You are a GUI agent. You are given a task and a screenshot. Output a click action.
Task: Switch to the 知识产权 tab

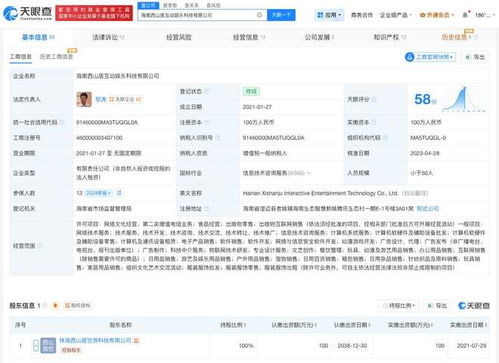(x=389, y=37)
